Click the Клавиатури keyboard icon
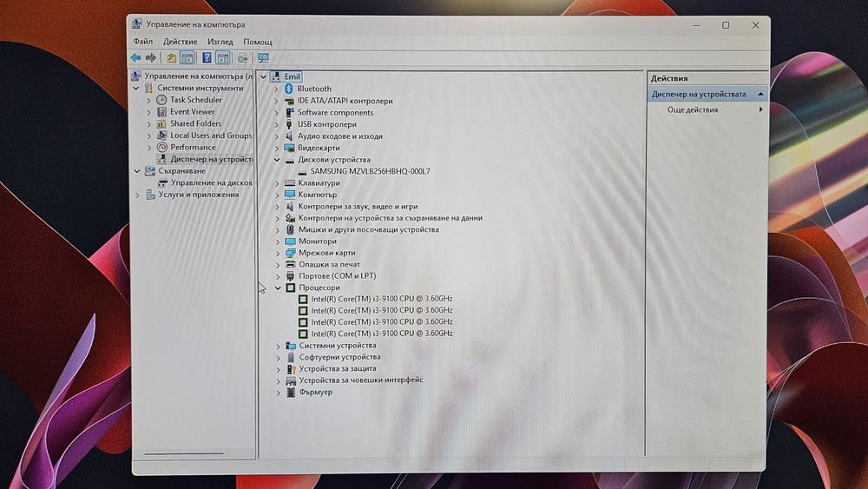868x489 pixels. (x=290, y=182)
